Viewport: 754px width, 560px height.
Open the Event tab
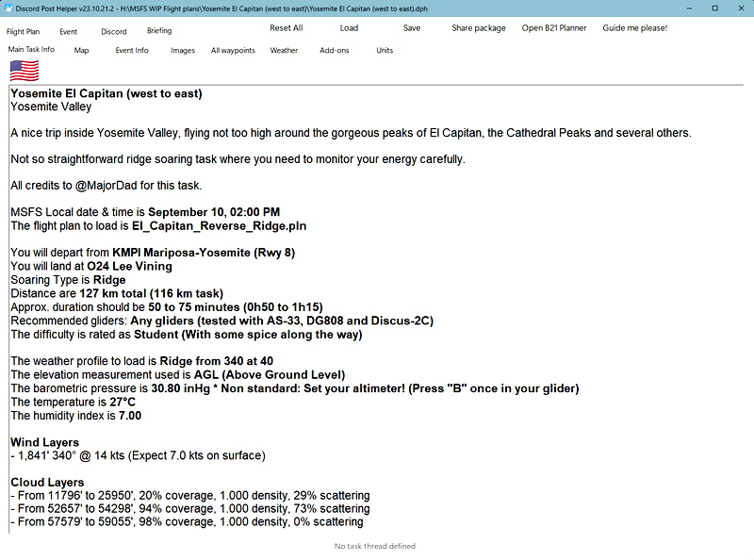click(x=69, y=31)
